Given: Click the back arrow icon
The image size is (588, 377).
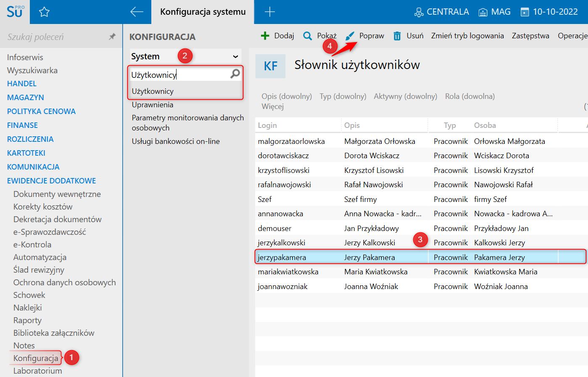Looking at the screenshot, I should 137,12.
